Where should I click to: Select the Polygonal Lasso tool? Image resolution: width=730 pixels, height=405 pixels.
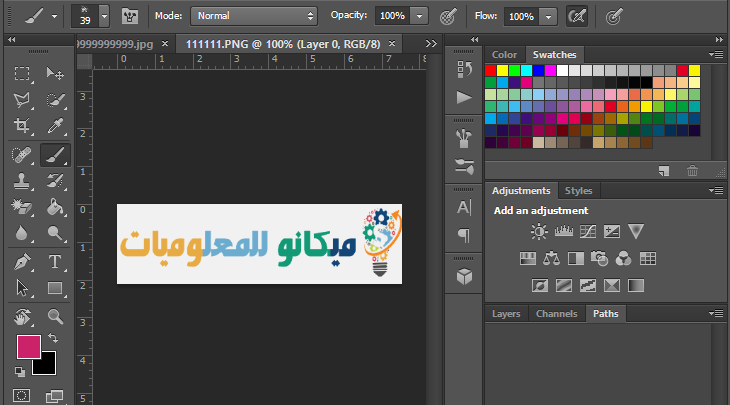click(x=21, y=100)
